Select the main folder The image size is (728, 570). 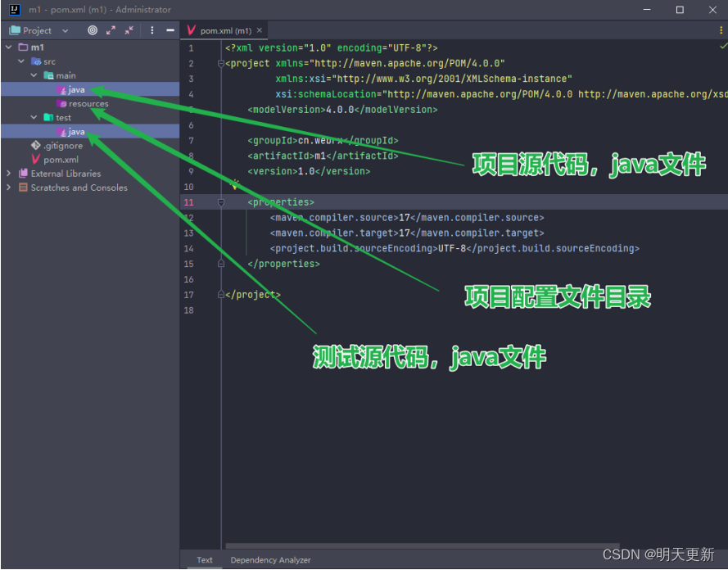(x=66, y=75)
